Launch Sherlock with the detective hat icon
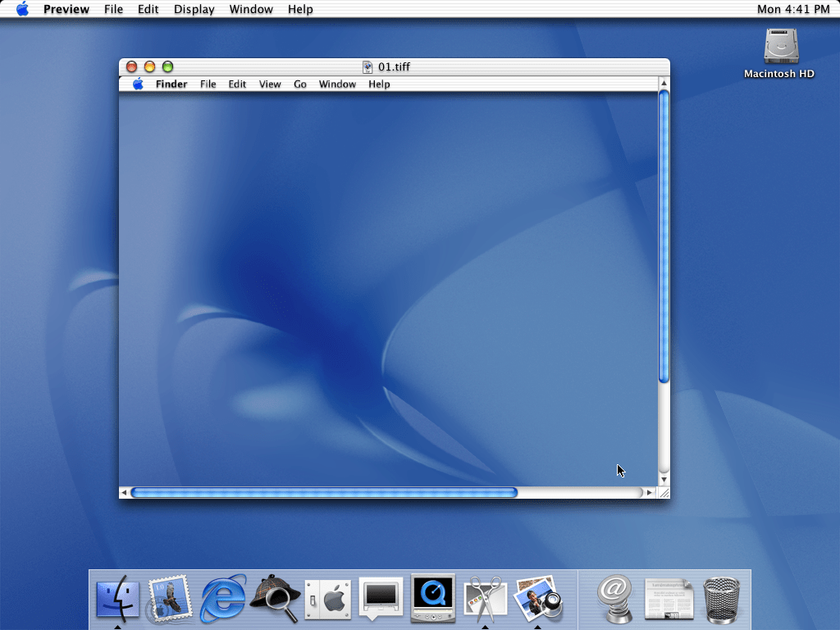840x630 pixels. (276, 599)
